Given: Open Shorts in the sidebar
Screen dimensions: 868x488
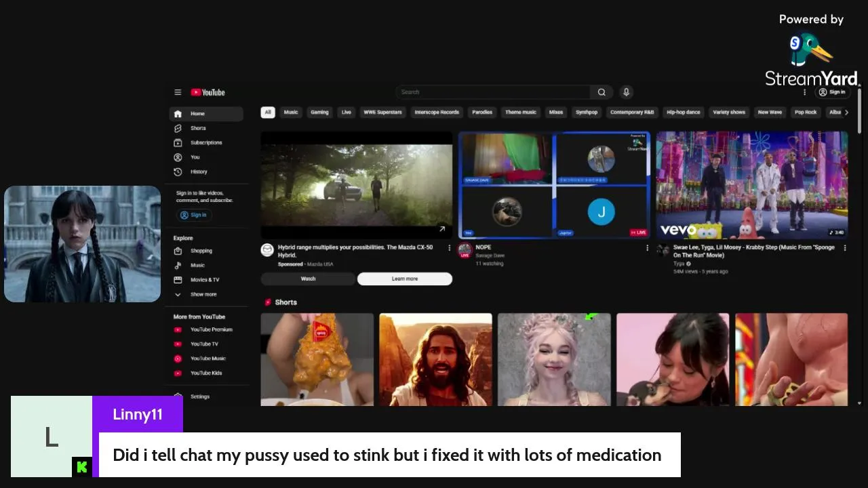Looking at the screenshot, I should coord(206,128).
